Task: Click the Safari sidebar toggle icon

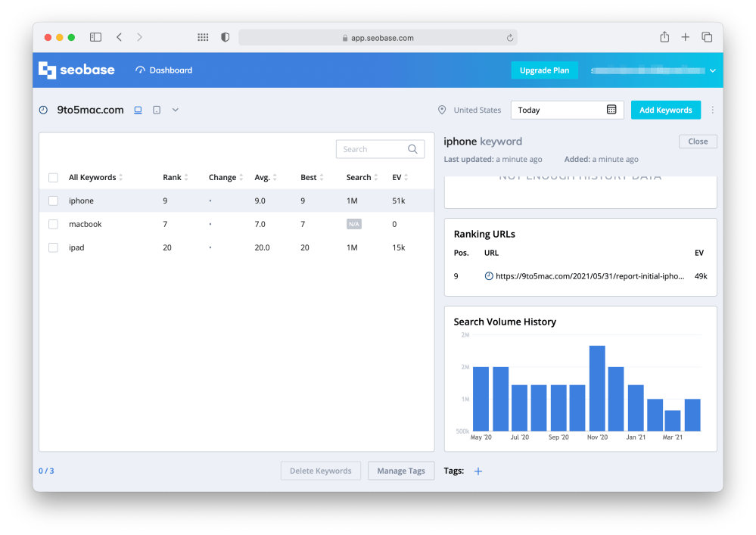Action: pyautogui.click(x=95, y=37)
